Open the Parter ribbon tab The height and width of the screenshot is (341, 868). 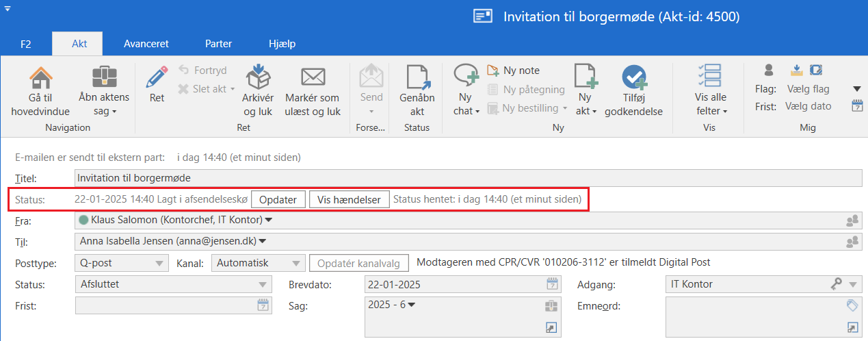pos(218,44)
